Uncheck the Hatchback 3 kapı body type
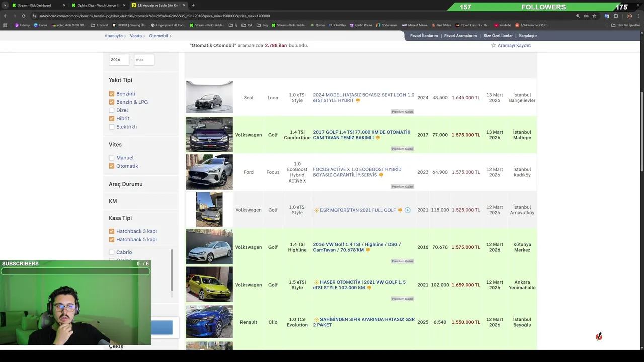644x362 pixels. click(111, 231)
